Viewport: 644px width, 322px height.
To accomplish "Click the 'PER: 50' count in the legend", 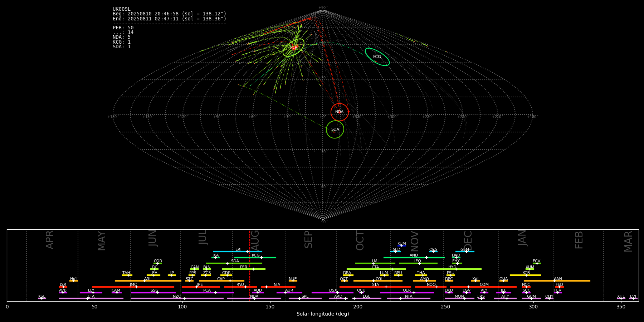I will (123, 28).
